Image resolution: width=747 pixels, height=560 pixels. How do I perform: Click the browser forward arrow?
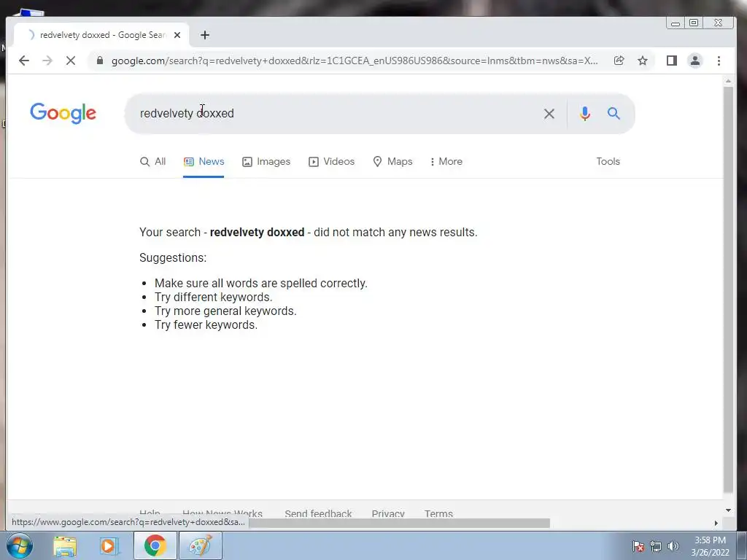point(47,61)
